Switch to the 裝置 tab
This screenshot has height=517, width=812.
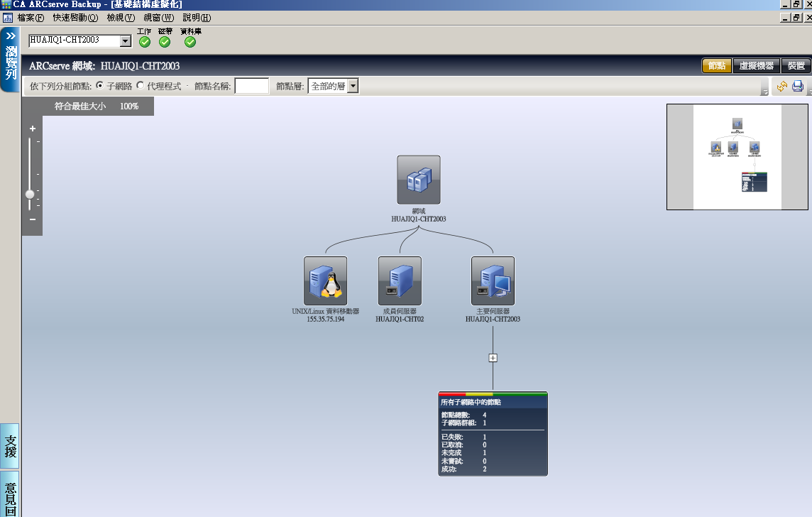pos(796,66)
